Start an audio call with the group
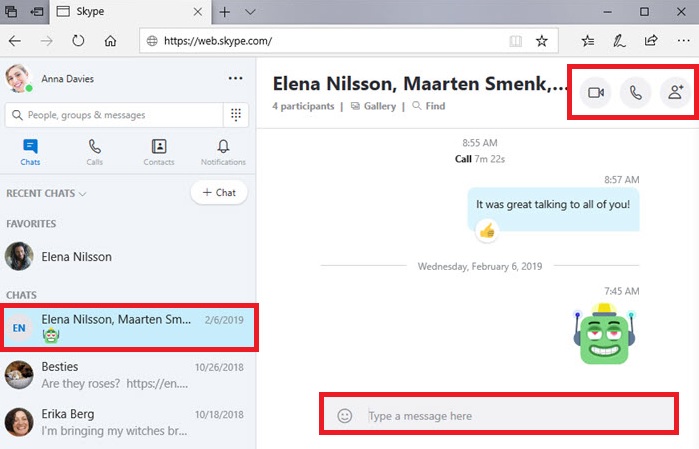Viewport: 699px width, 449px height. [x=635, y=92]
